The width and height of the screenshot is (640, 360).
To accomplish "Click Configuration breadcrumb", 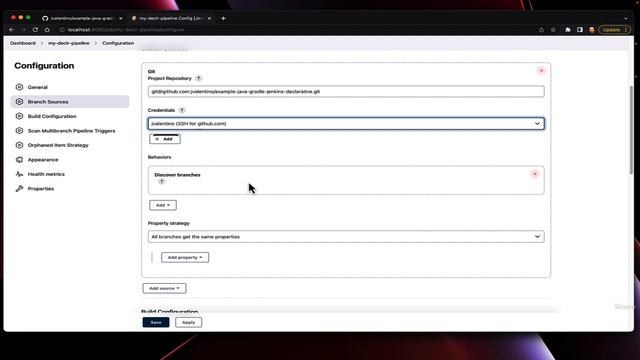I will pyautogui.click(x=118, y=43).
